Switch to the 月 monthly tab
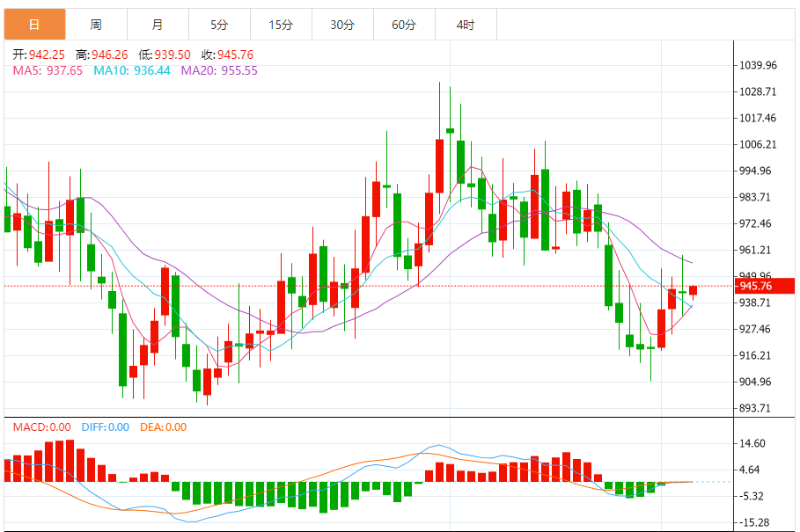 (158, 25)
